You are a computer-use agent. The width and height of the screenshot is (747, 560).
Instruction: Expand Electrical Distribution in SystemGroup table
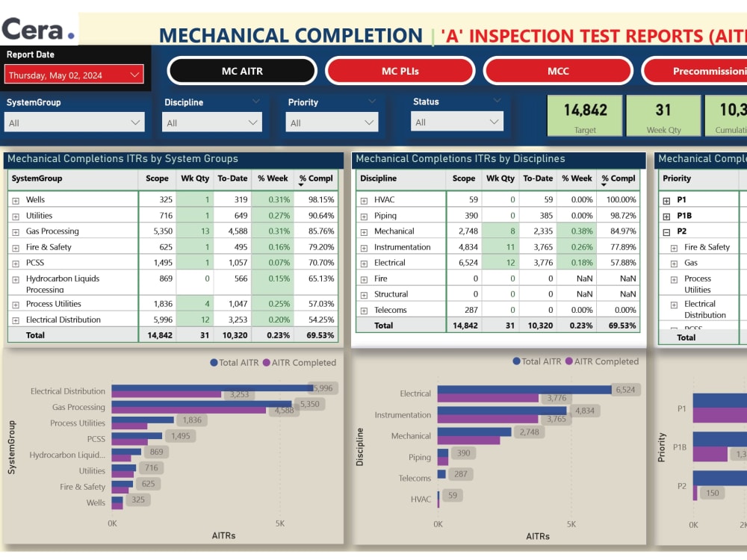[16, 320]
